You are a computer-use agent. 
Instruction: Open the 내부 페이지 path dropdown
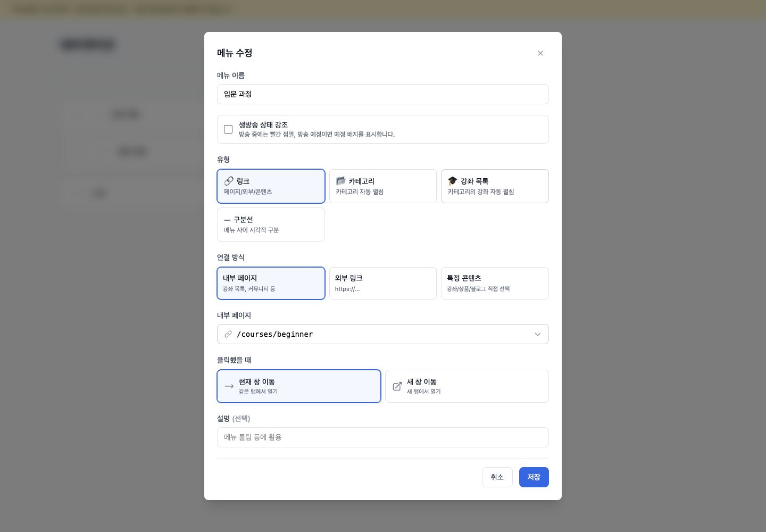tap(382, 334)
